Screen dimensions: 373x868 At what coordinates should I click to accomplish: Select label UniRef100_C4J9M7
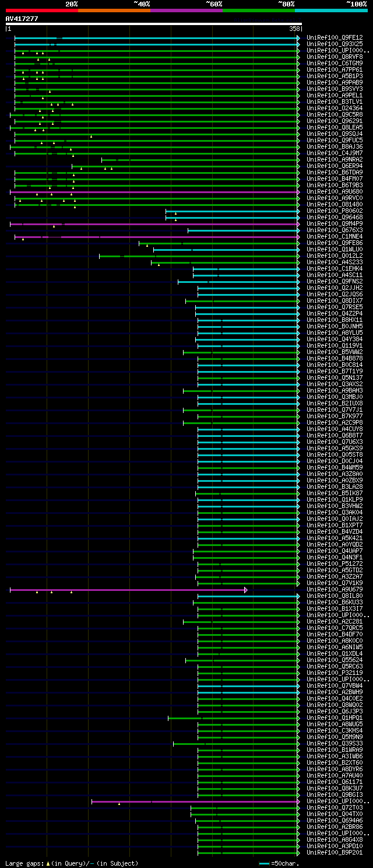335,153
